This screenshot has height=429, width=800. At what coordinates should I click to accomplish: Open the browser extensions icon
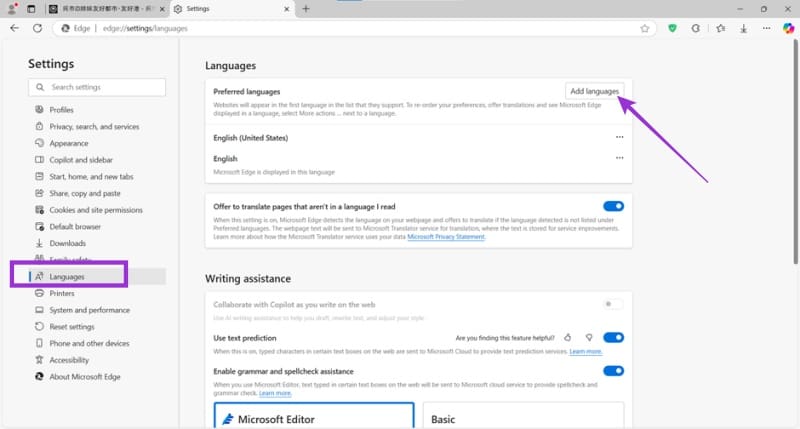click(x=695, y=29)
